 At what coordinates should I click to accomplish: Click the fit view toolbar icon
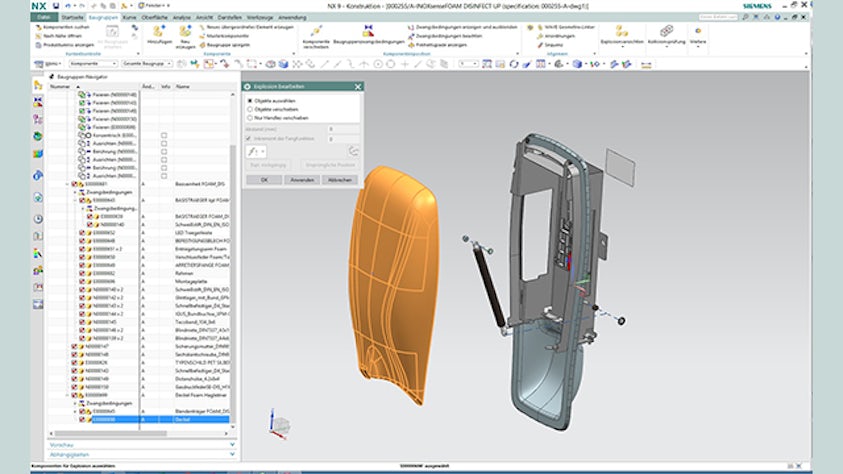[x=487, y=64]
